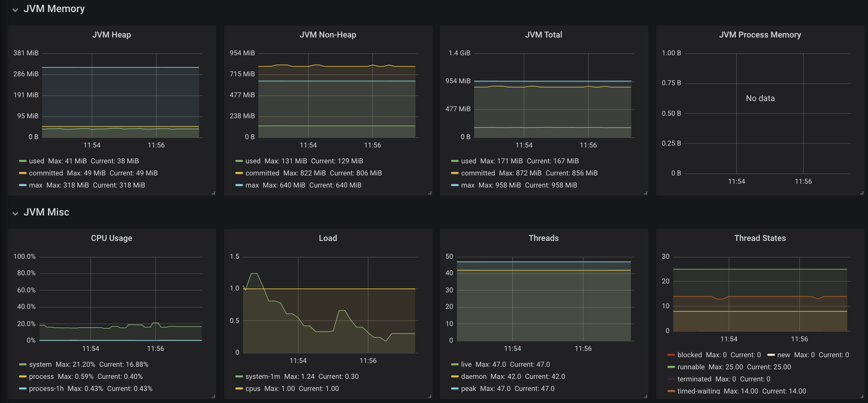Click resize handle of Load panel
The width and height of the screenshot is (868, 403).
click(430, 396)
